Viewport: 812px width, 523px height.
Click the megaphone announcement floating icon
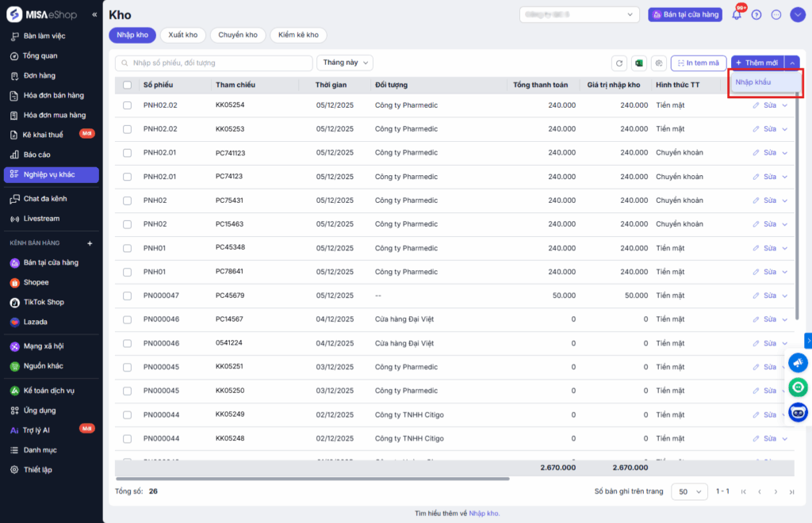pyautogui.click(x=798, y=362)
